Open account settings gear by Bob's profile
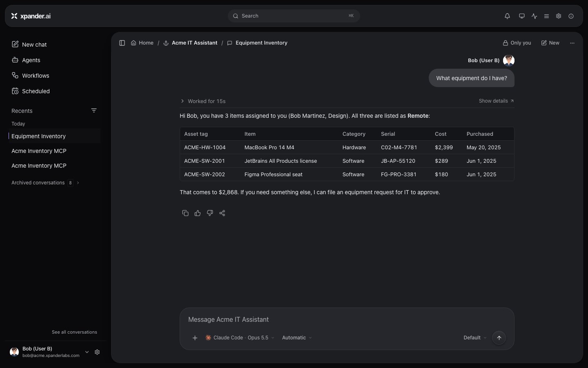This screenshot has height=368, width=588. click(x=97, y=352)
